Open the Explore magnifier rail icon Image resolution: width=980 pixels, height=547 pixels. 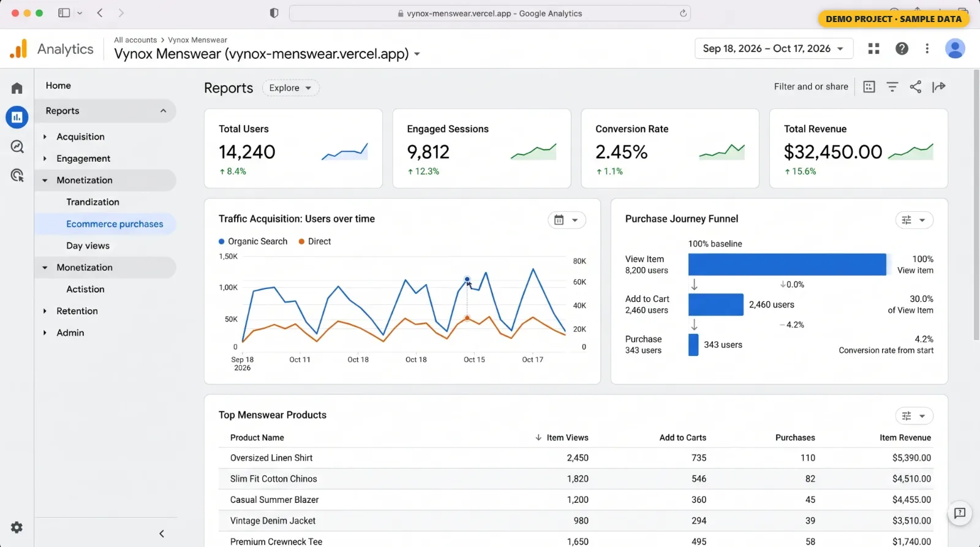(17, 146)
